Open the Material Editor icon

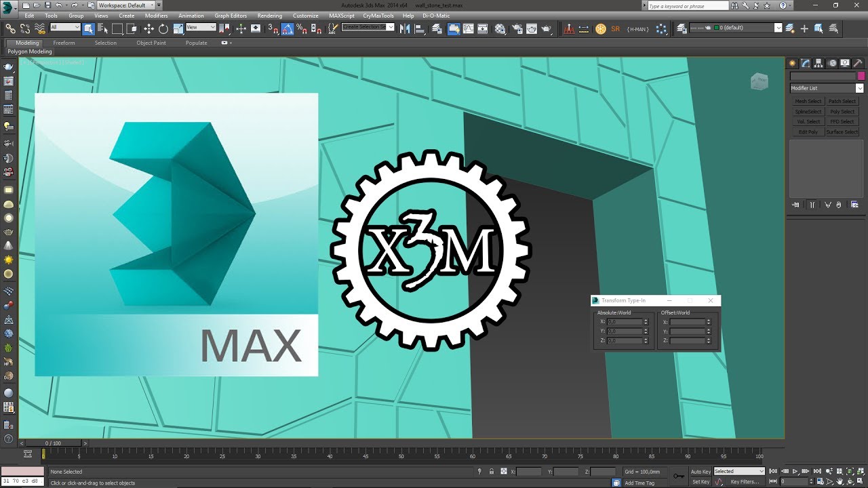point(500,28)
